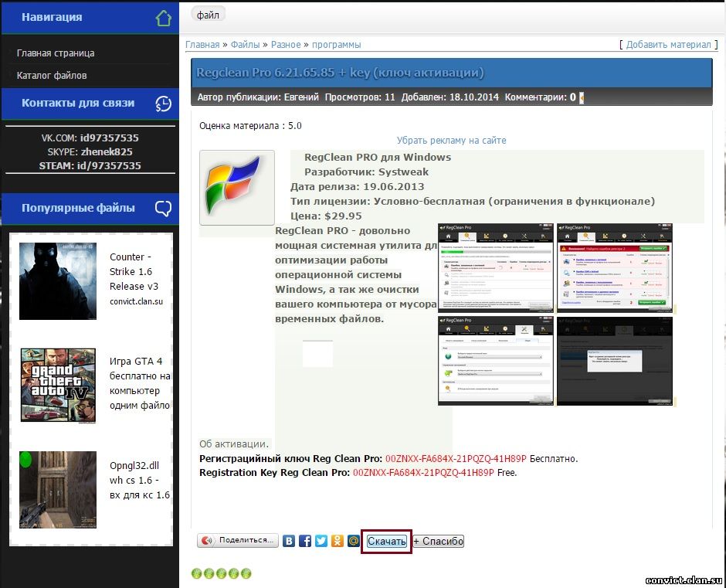Open the Opngl32.dll wallhack preview thumbnail
This screenshot has width=726, height=588.
(x=58, y=490)
